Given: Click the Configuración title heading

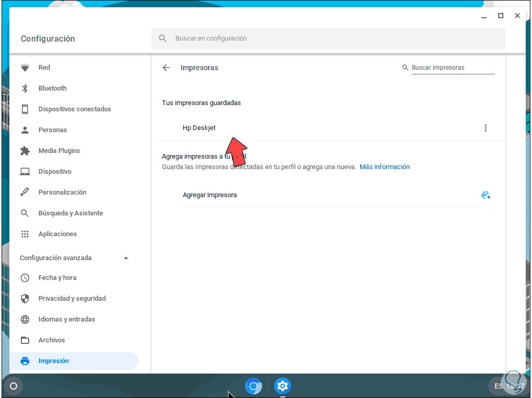Looking at the screenshot, I should (x=48, y=38).
